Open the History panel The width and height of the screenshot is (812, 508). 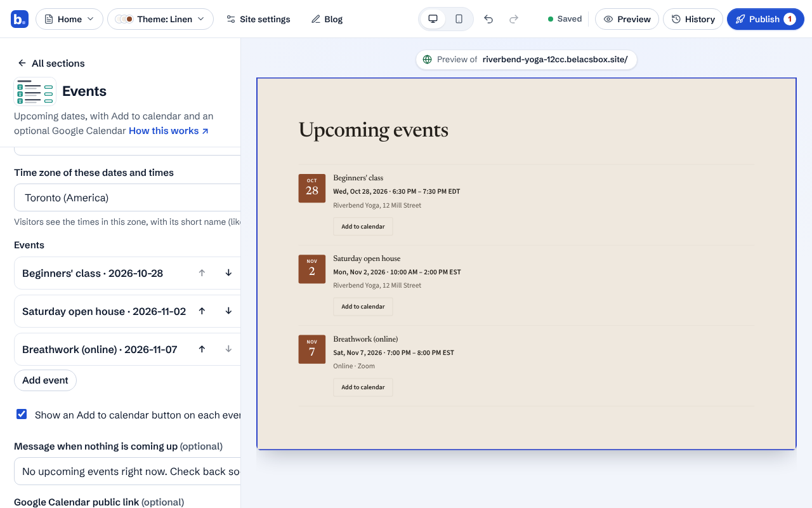click(x=693, y=19)
